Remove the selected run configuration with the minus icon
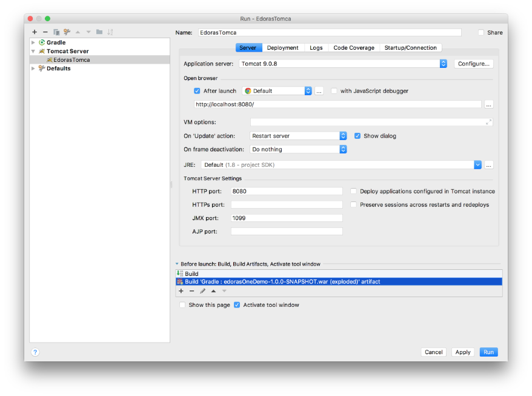532x396 pixels. coord(45,32)
